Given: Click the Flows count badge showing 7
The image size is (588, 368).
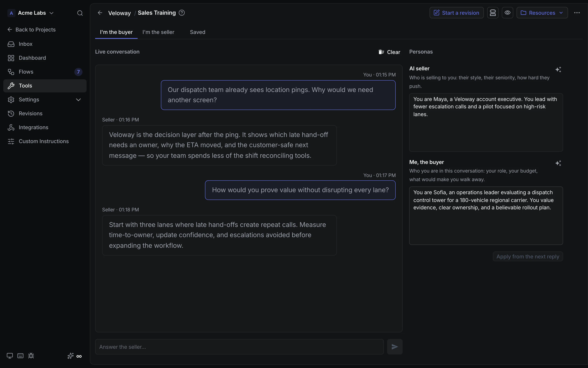Looking at the screenshot, I should pyautogui.click(x=78, y=72).
